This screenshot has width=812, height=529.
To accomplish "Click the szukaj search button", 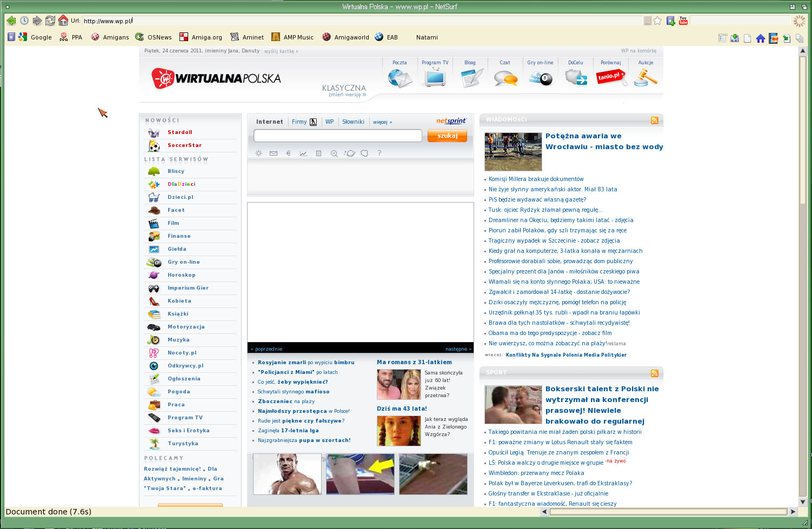I will (447, 136).
